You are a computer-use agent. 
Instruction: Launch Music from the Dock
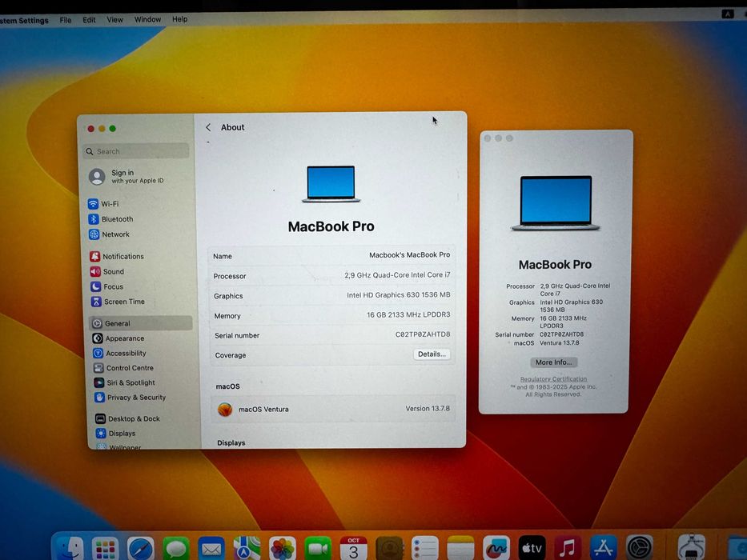568,549
